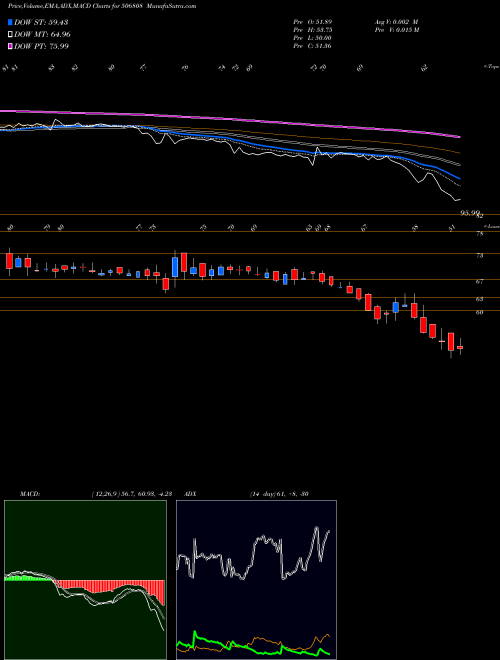
Task: Click the magenta DOW PT legend swatch
Action: 10,46
